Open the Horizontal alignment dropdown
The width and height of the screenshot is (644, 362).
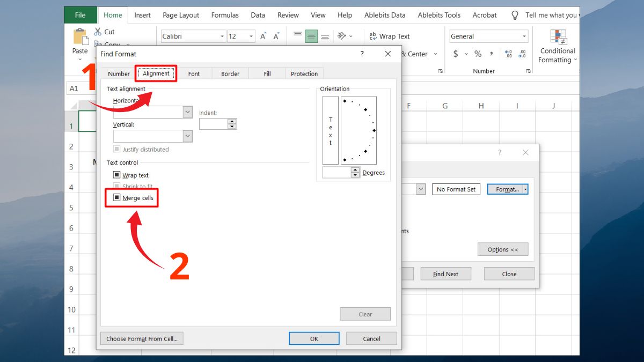187,112
